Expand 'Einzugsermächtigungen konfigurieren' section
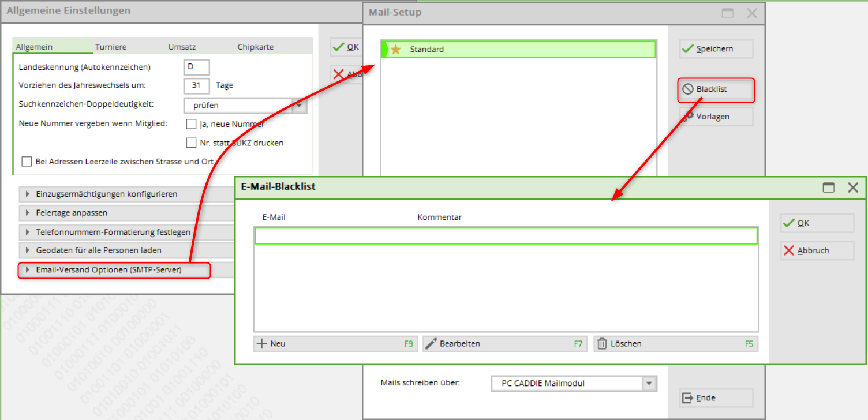 (x=27, y=194)
